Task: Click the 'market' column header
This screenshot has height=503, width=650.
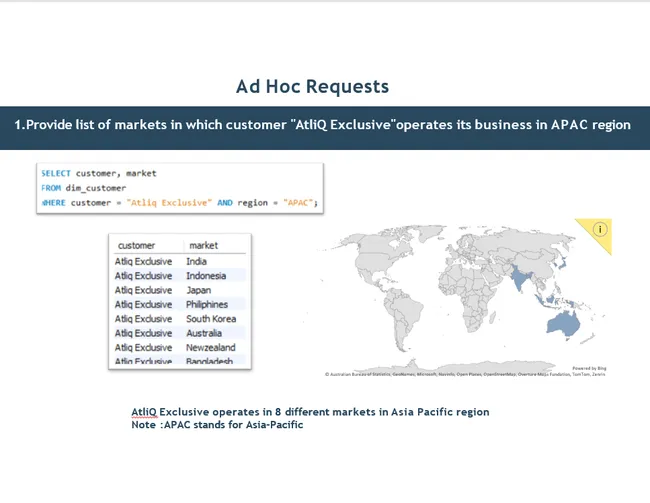Action: 204,245
